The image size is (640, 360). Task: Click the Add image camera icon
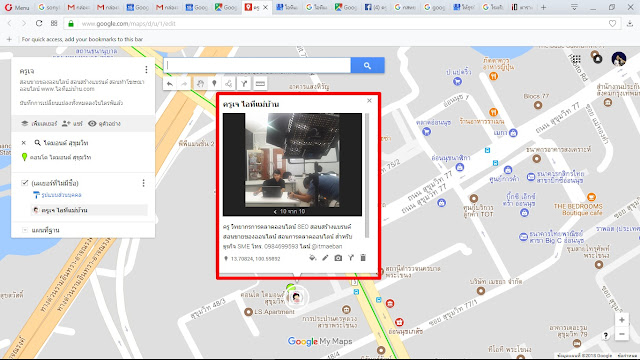(x=338, y=258)
